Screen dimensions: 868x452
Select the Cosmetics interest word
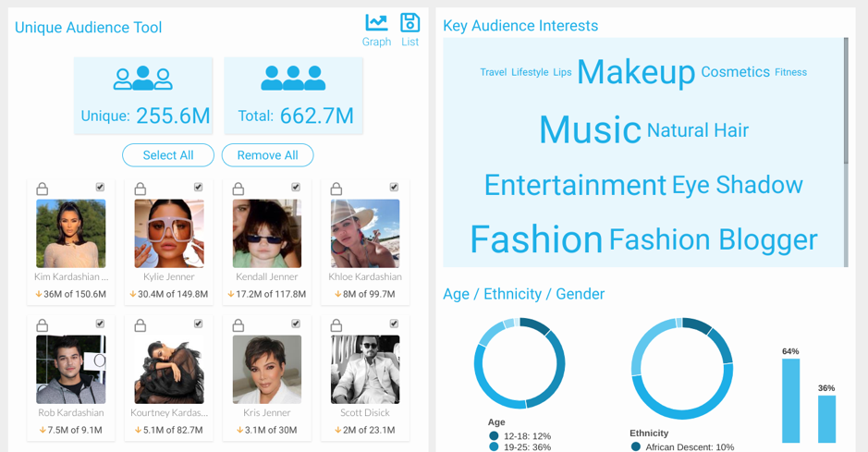735,72
